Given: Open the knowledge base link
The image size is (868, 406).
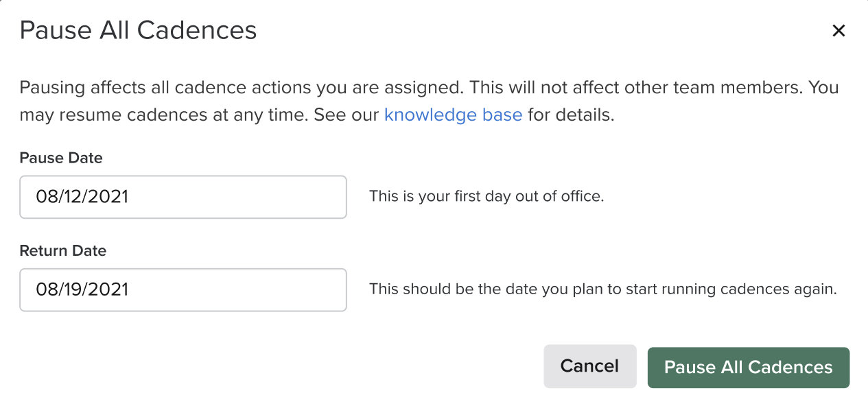Looking at the screenshot, I should point(453,115).
